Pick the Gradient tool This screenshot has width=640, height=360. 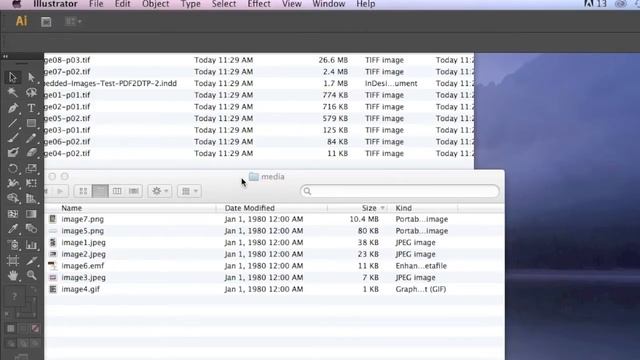[31, 214]
